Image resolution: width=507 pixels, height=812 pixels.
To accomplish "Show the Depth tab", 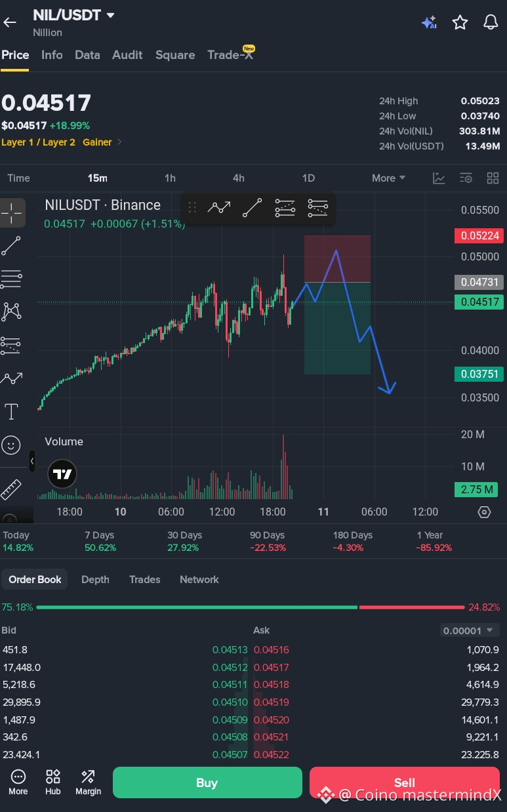I will click(95, 579).
